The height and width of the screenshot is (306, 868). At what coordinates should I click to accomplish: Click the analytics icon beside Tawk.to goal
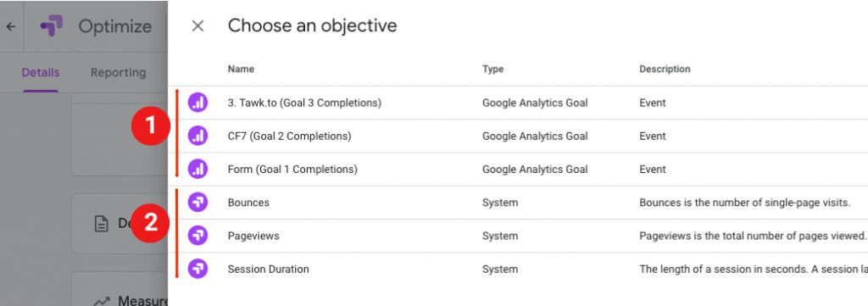198,103
